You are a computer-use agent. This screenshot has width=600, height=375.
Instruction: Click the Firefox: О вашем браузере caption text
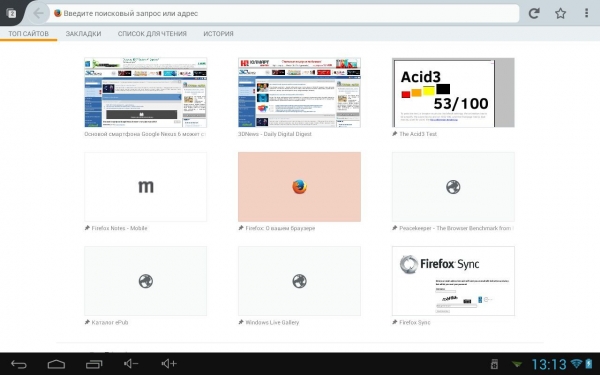coord(280,228)
